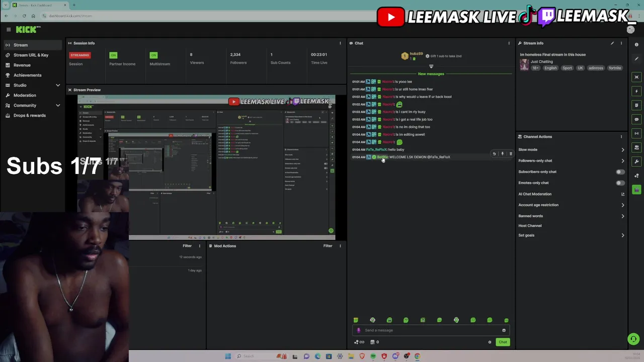
Task: Open Moderation page
Action: pyautogui.click(x=32, y=95)
